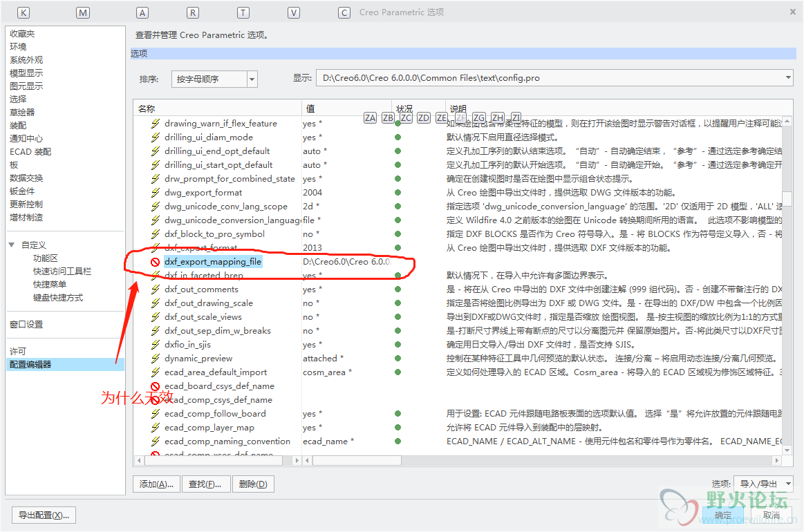The width and height of the screenshot is (804, 532).
Task: Click lightning icon beside drawing_warn_if_flex_feature
Action: coord(156,124)
